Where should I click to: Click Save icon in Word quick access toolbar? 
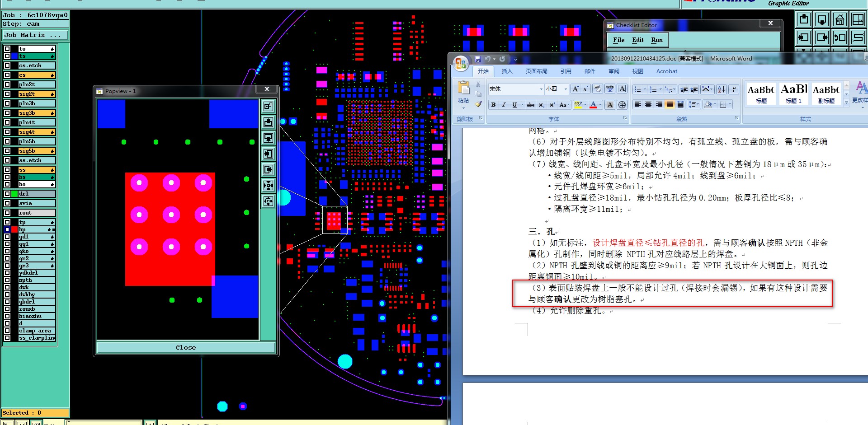pos(477,59)
